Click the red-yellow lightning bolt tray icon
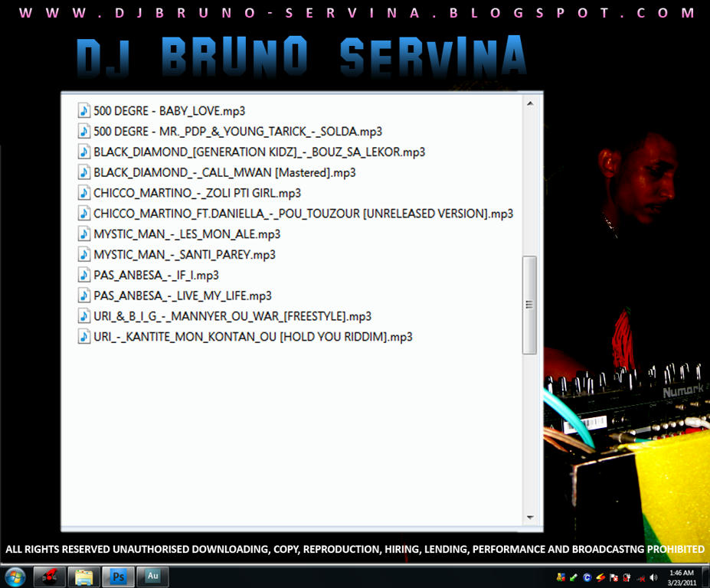Viewport: 710px width, 588px height. pos(600,577)
